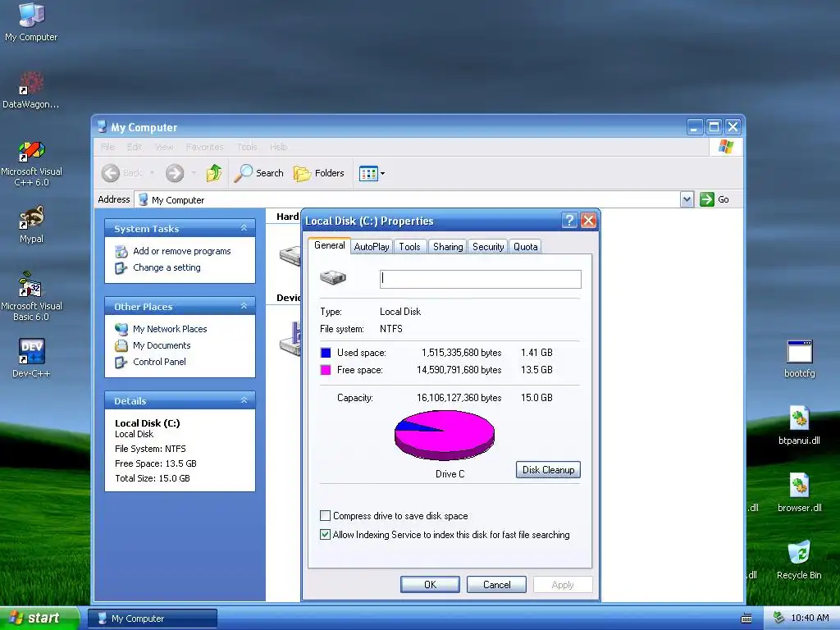Open the Address bar dropdown
Image resolution: width=840 pixels, height=630 pixels.
(687, 199)
